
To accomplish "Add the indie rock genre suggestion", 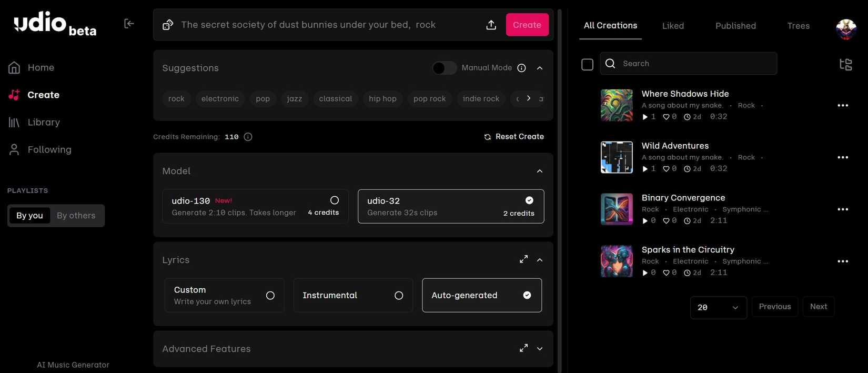I will [x=481, y=98].
